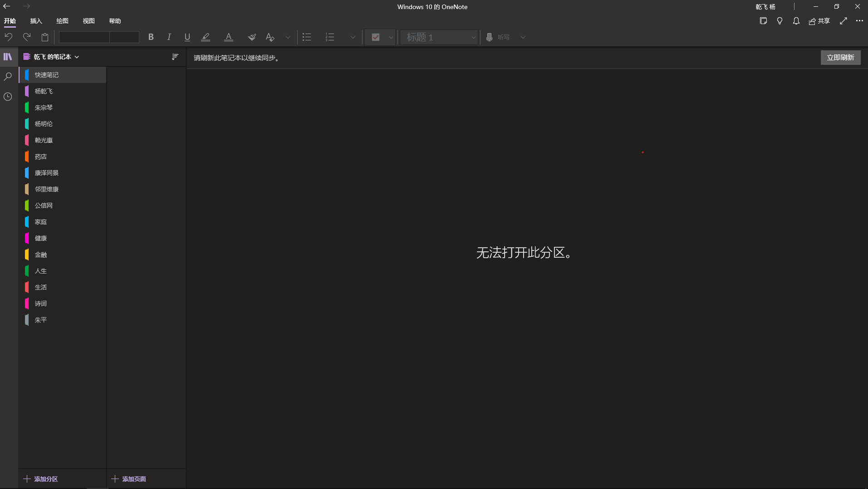Open the notes feed icon
Image resolution: width=868 pixels, height=489 pixels.
point(763,21)
